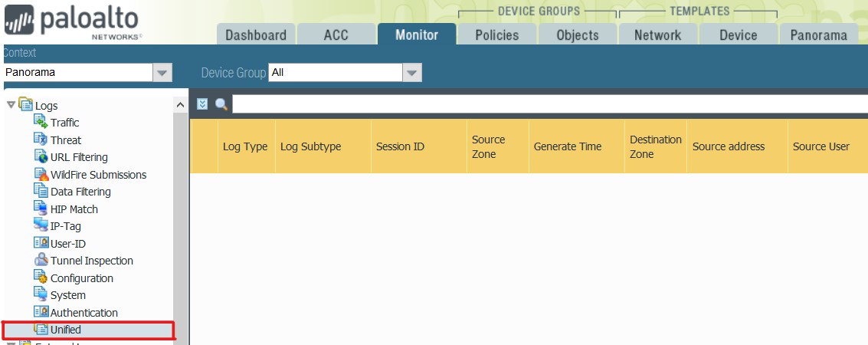Click the Threat log icon
Image resolution: width=868 pixels, height=345 pixels.
41,140
